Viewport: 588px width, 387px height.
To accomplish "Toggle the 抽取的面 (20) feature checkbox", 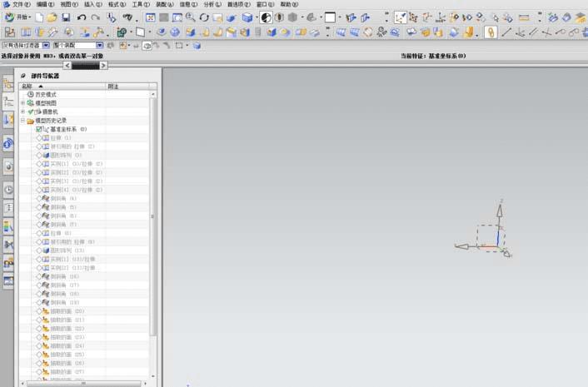I will pos(39,311).
